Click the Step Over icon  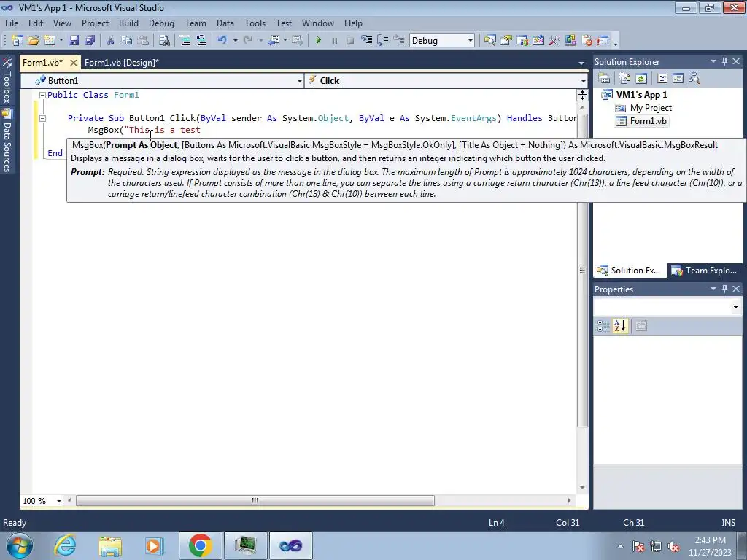coord(382,41)
